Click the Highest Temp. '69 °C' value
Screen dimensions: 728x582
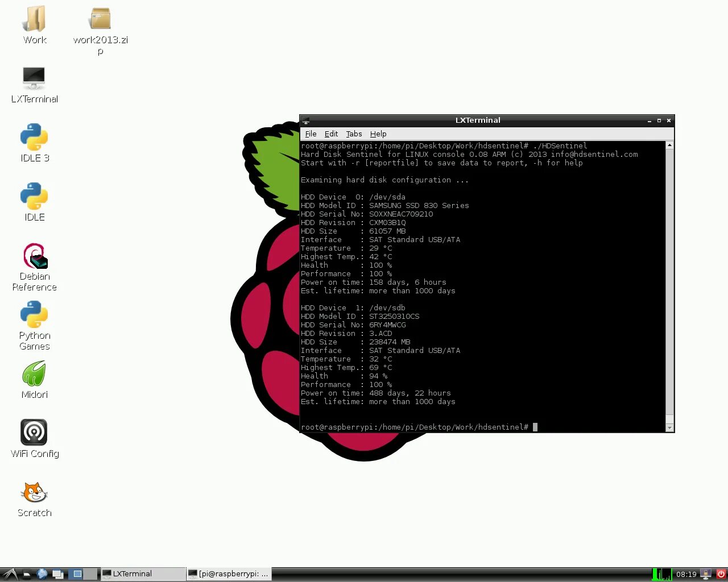point(380,367)
